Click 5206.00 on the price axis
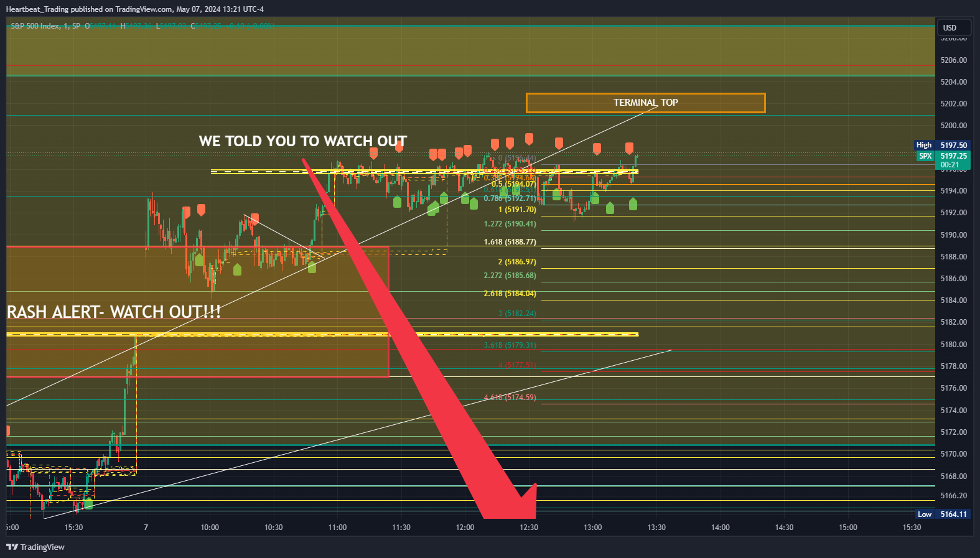 pos(954,60)
